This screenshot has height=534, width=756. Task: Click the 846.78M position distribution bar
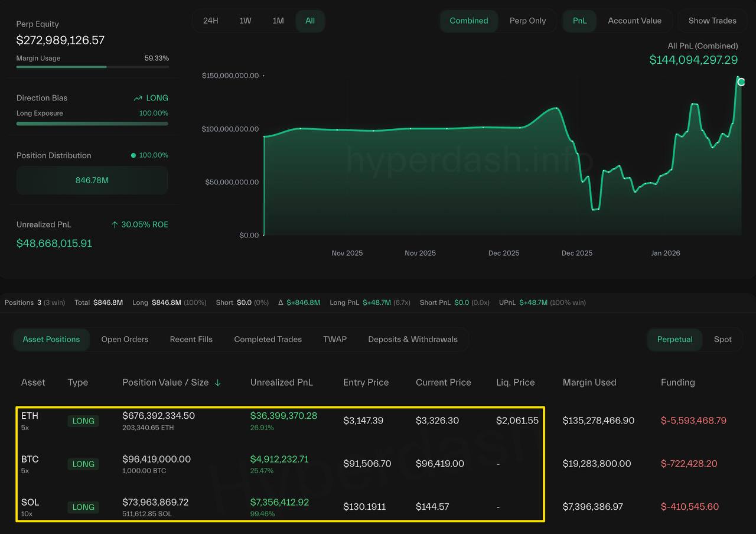pyautogui.click(x=92, y=180)
